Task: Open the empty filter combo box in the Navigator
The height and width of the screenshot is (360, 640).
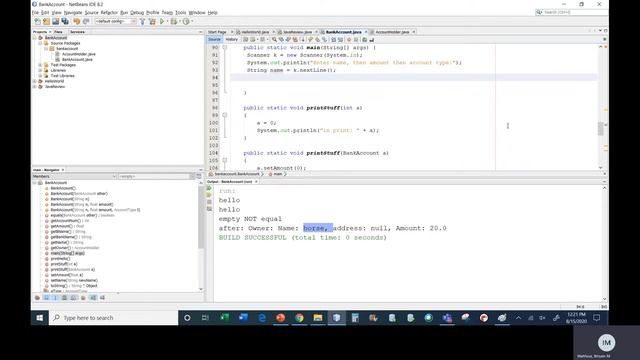Action: coord(156,176)
